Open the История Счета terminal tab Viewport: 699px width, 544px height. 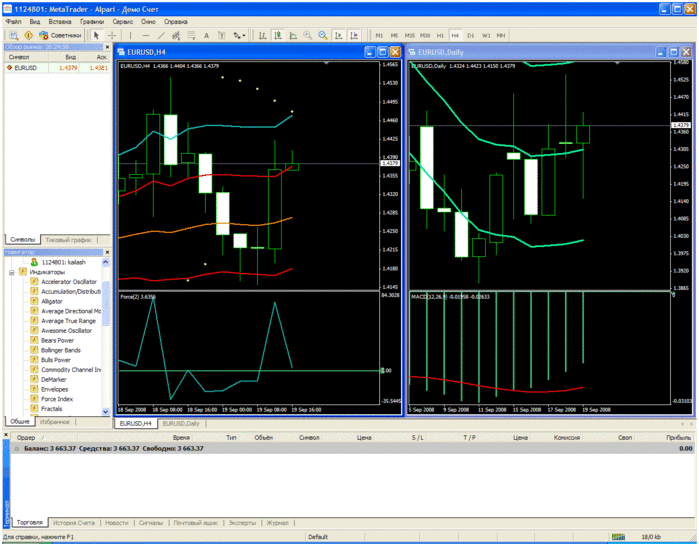74,523
